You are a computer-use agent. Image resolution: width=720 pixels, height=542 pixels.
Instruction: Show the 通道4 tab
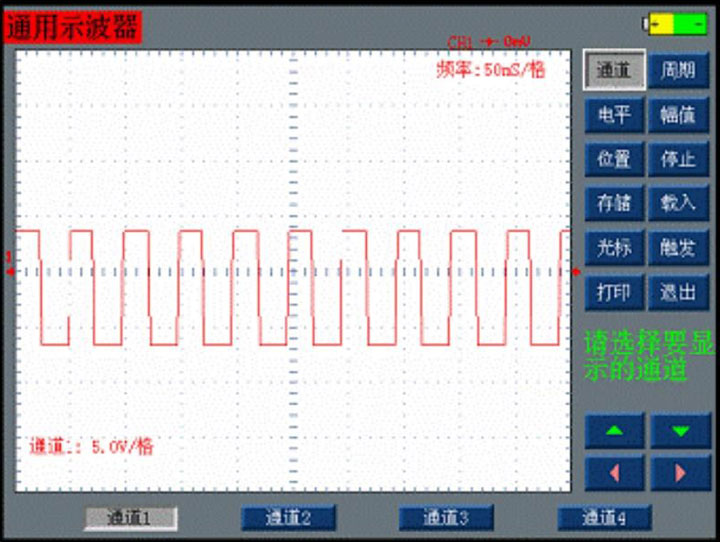point(604,517)
